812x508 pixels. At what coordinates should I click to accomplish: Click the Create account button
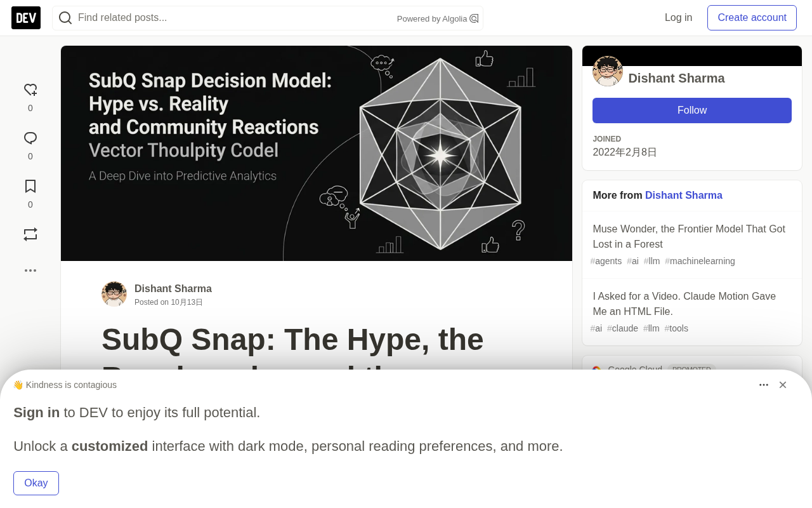tap(752, 18)
